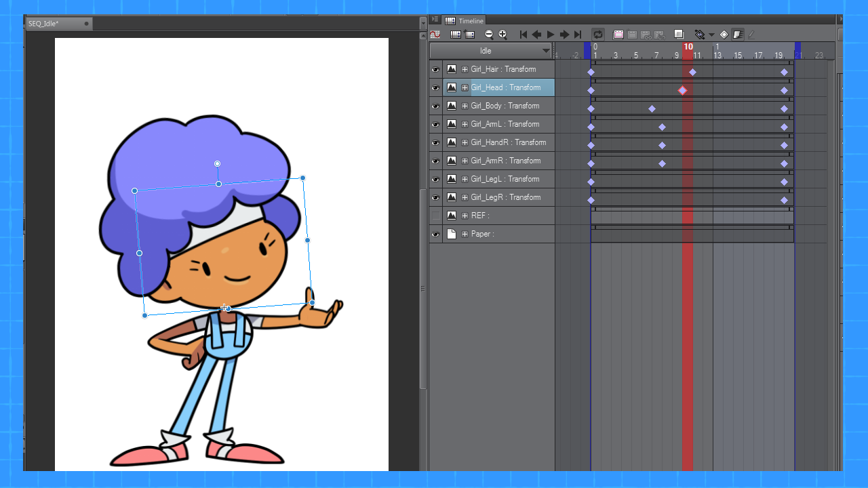Toggle loop playback in the timeline toolbar
Image resolution: width=868 pixels, height=488 pixels.
pyautogui.click(x=598, y=35)
